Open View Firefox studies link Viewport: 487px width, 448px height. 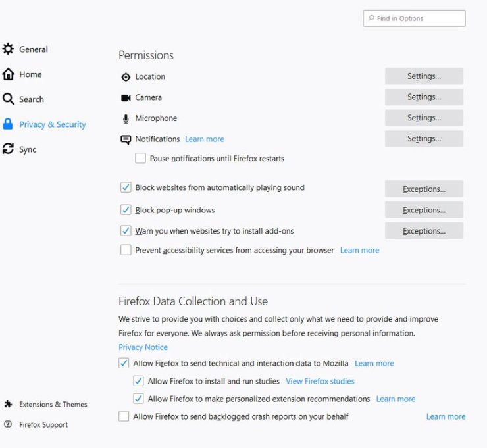pyautogui.click(x=320, y=381)
